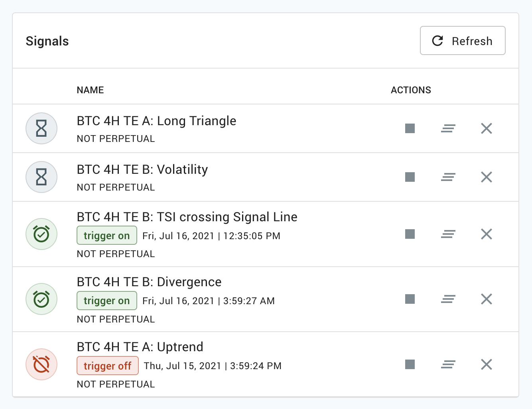Click NOT PERPETUAL under Divergence

[116, 319]
